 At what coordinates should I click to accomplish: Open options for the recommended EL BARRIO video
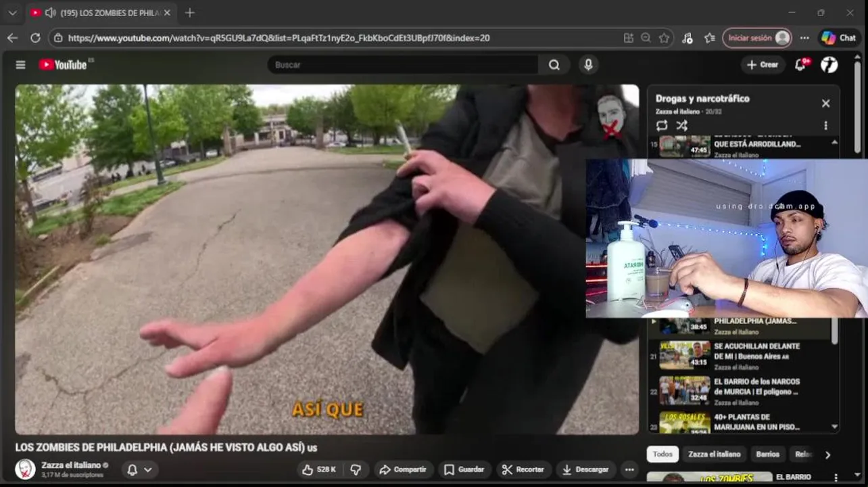tap(836, 478)
